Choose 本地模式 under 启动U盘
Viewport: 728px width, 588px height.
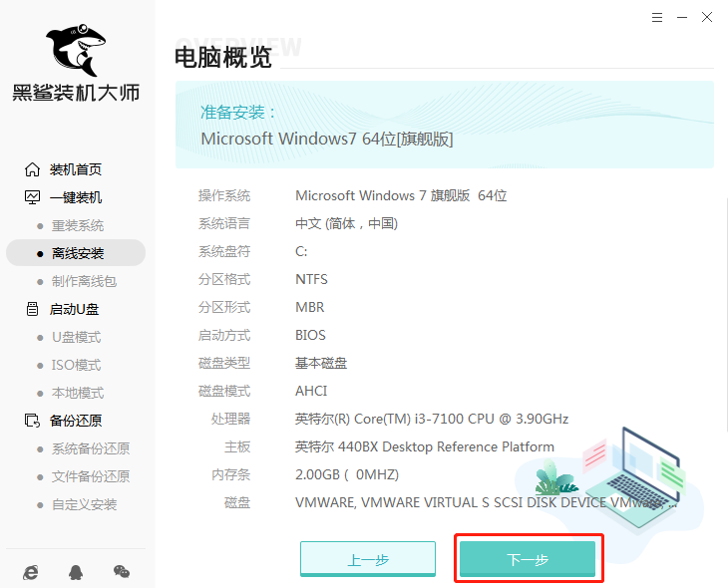tap(77, 393)
